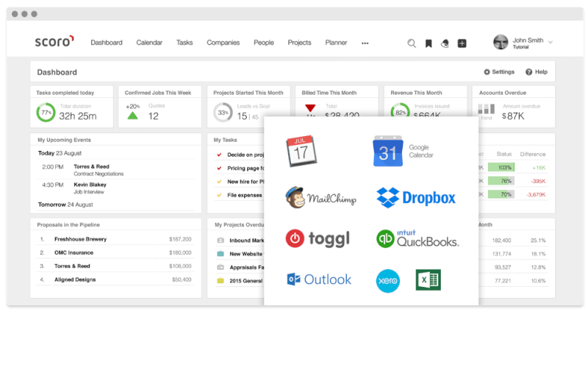Click the 103% status bar
Viewport: 588px width, 387px height.
pyautogui.click(x=501, y=168)
